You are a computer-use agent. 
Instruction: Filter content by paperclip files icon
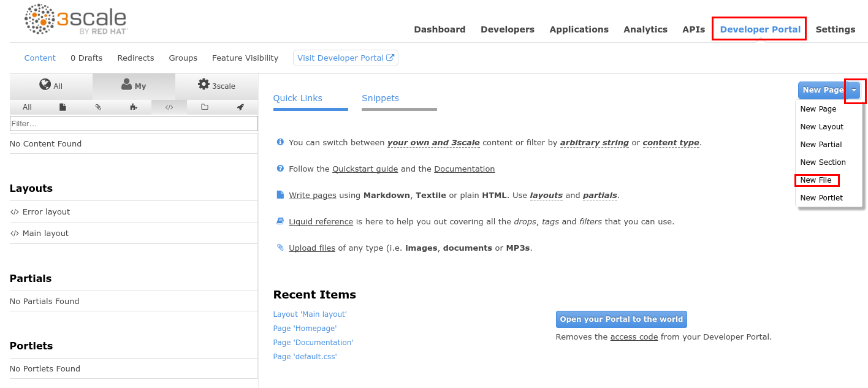click(x=98, y=107)
